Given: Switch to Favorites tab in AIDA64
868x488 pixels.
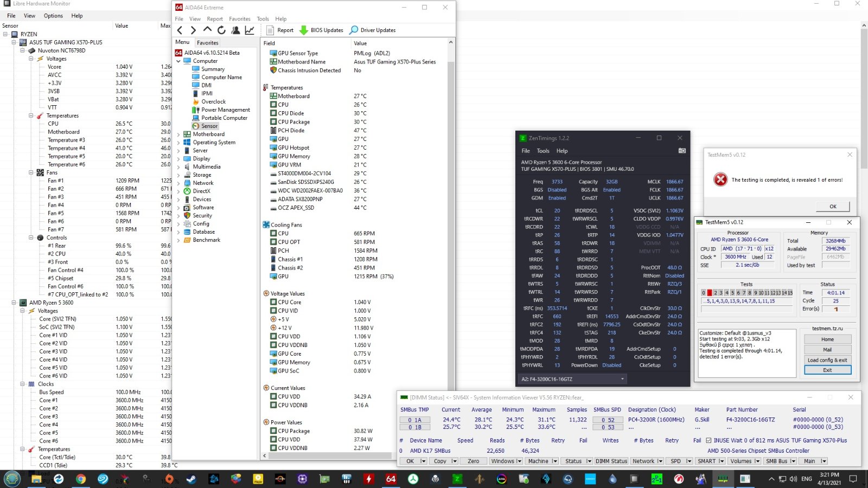Looking at the screenshot, I should [208, 42].
